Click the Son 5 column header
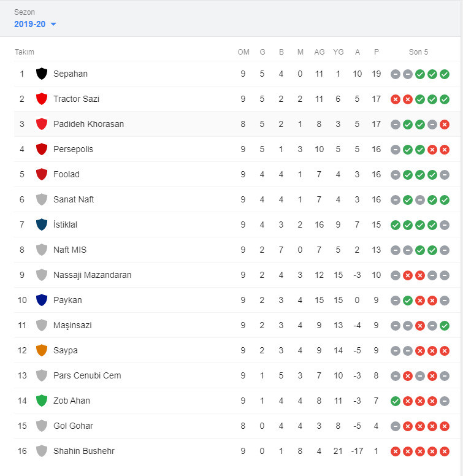This screenshot has width=463, height=476. point(418,52)
